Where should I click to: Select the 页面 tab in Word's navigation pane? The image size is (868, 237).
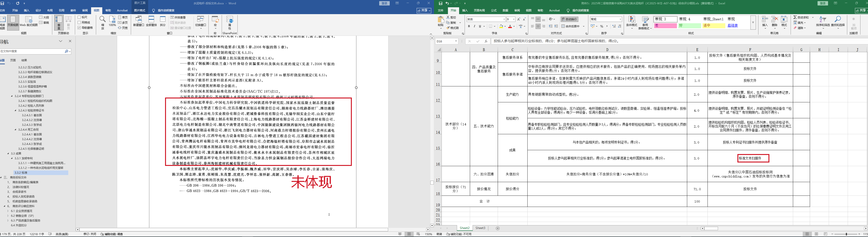(x=13, y=60)
